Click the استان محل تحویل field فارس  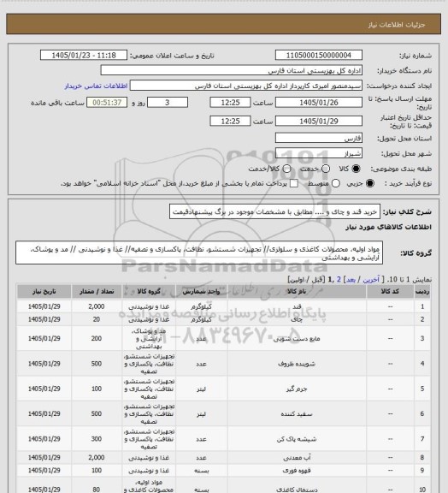(x=319, y=138)
